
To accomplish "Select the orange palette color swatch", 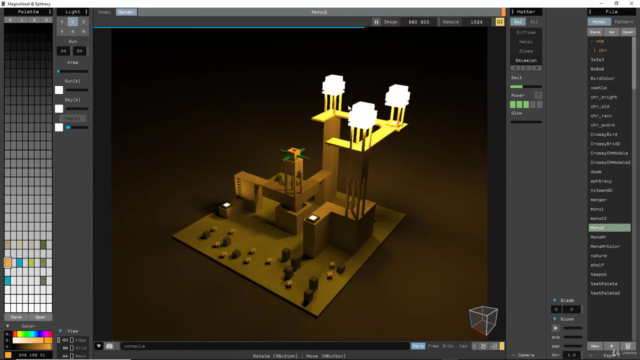I will tap(8, 262).
